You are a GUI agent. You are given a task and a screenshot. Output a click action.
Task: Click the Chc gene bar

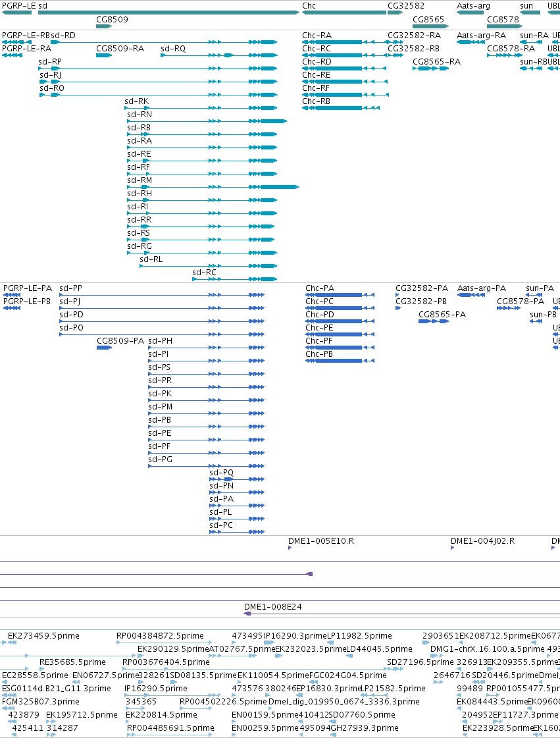(x=344, y=13)
